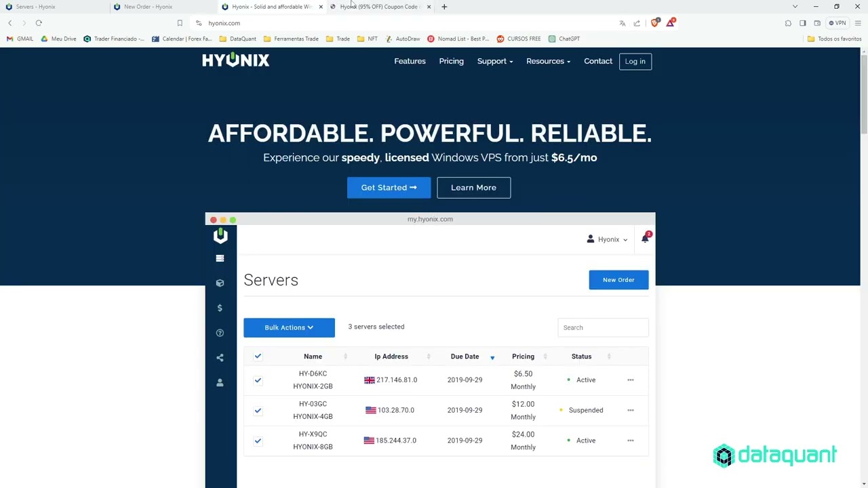Click the Log in button
This screenshot has height=488, width=868.
pos(635,61)
